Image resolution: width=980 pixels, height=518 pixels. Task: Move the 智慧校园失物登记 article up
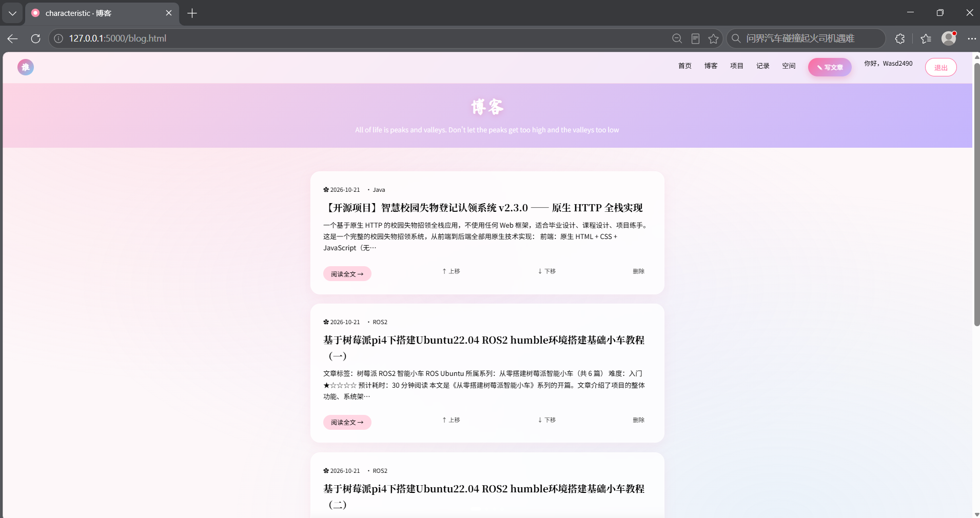[451, 271]
